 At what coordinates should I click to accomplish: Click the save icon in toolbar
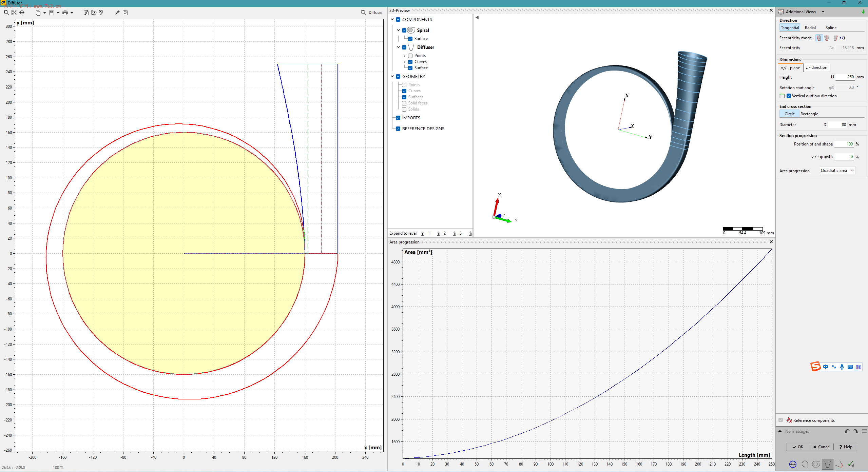pos(52,13)
